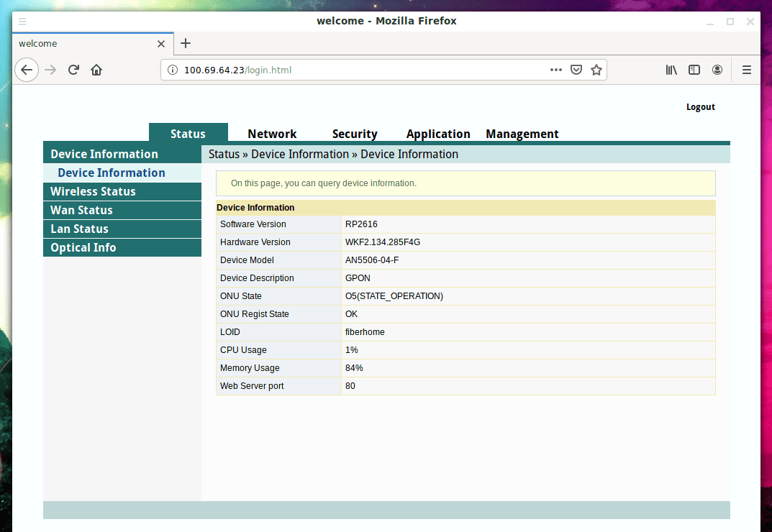Viewport: 772px width, 532px height.
Task: Click the browser back arrow button
Action: [27, 70]
